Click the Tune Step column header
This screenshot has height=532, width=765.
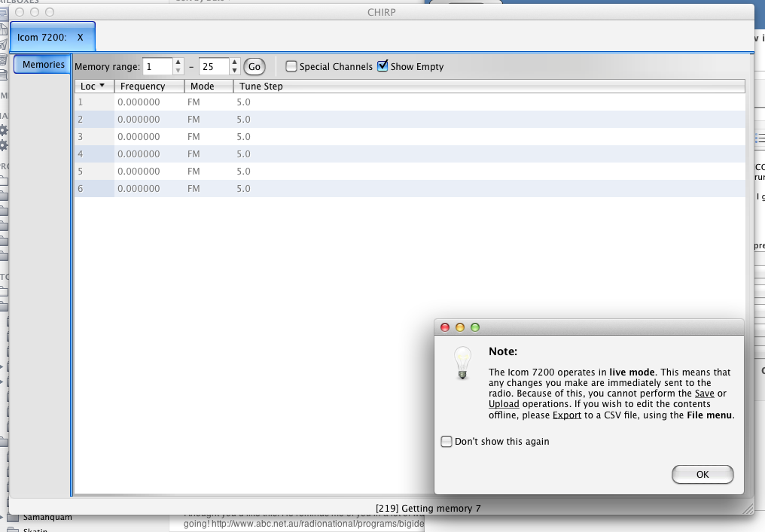click(489, 87)
